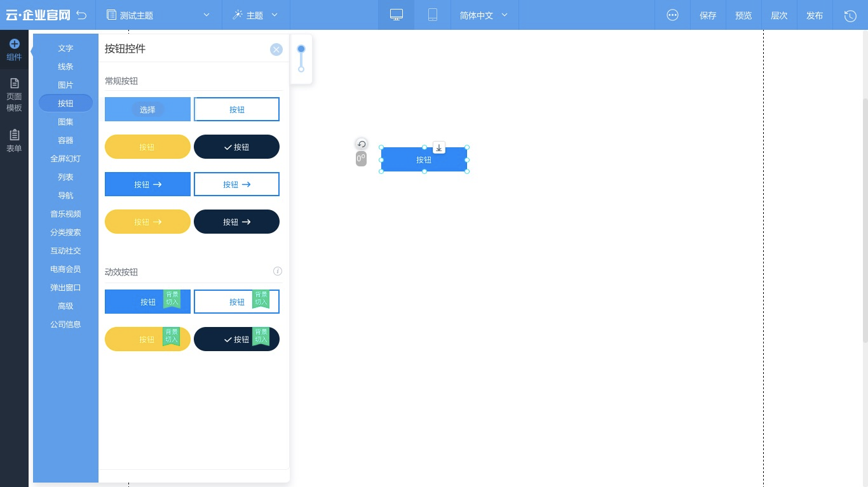
Task: Select the 音乐视频 component category
Action: coord(65,214)
